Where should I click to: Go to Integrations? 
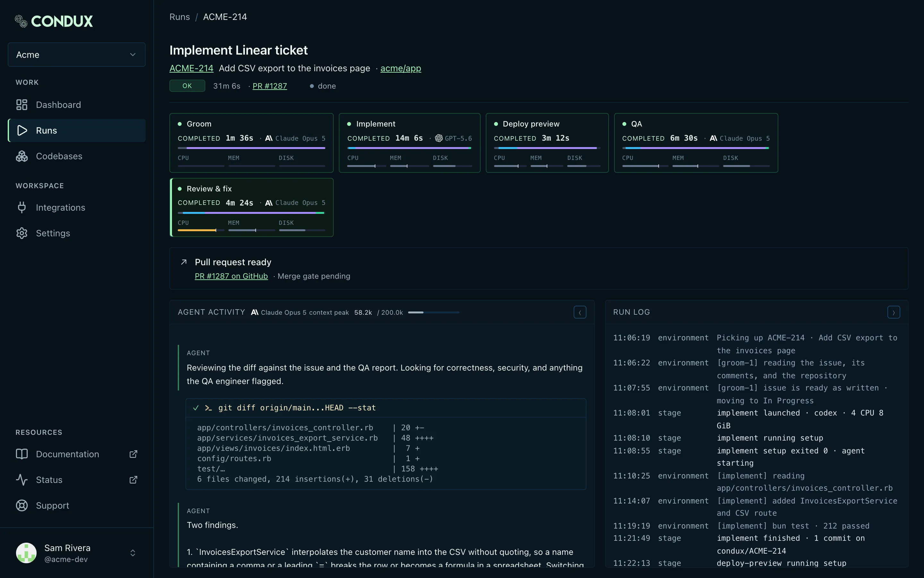click(x=76, y=207)
